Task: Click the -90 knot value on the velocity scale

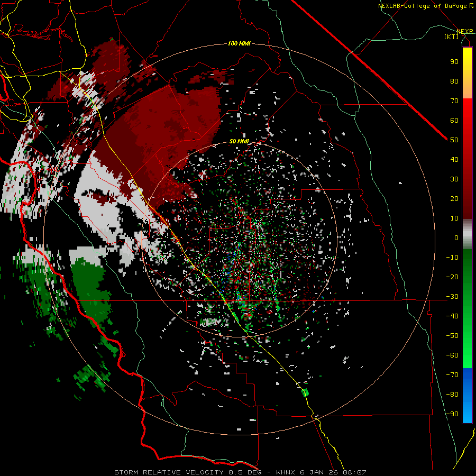Action: [x=452, y=414]
